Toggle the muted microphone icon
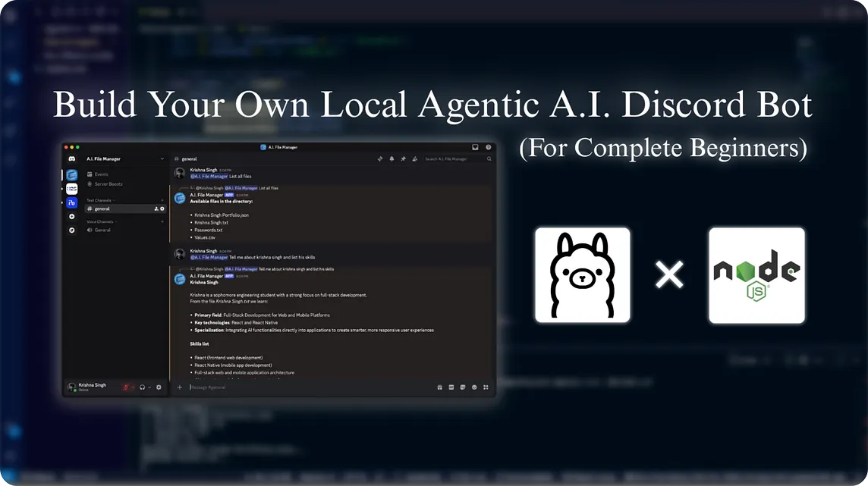 [x=126, y=387]
